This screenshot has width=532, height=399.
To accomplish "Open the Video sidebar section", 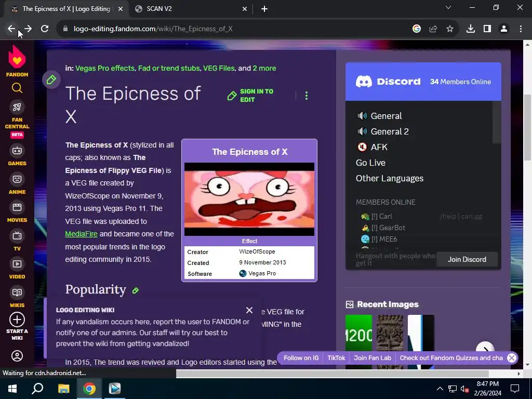I will 17,269.
